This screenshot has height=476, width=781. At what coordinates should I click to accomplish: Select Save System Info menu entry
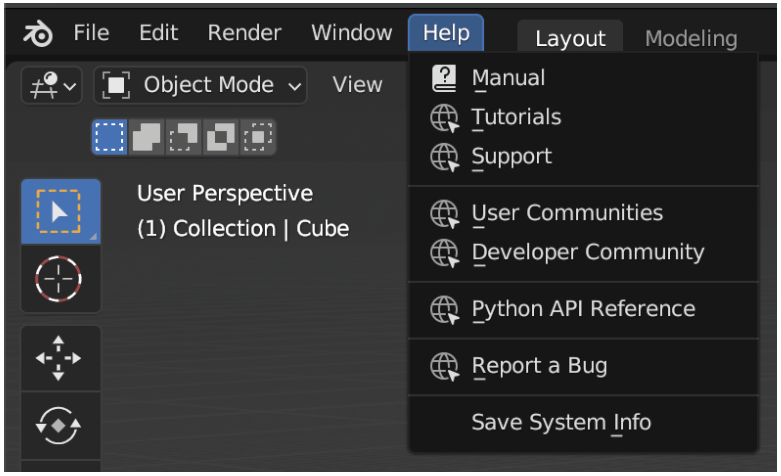583,423
